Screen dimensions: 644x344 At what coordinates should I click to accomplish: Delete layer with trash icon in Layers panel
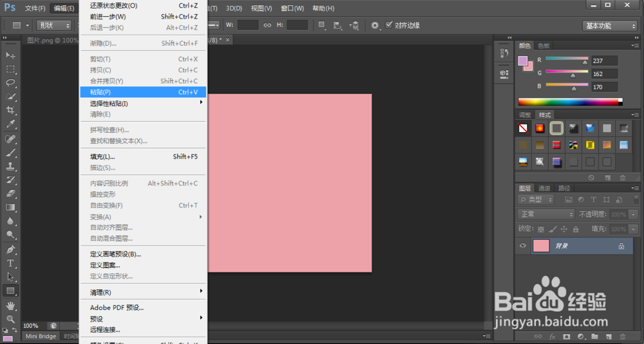(x=623, y=337)
